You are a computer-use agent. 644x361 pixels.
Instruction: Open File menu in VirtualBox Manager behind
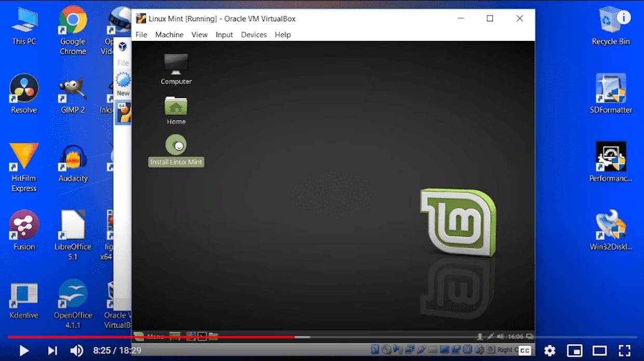point(123,63)
